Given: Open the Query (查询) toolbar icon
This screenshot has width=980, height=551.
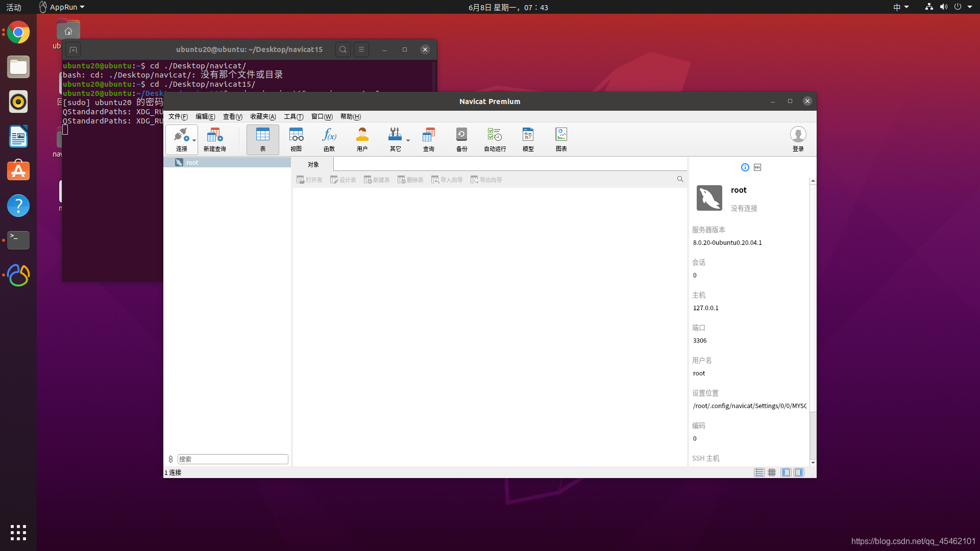Looking at the screenshot, I should [x=429, y=139].
